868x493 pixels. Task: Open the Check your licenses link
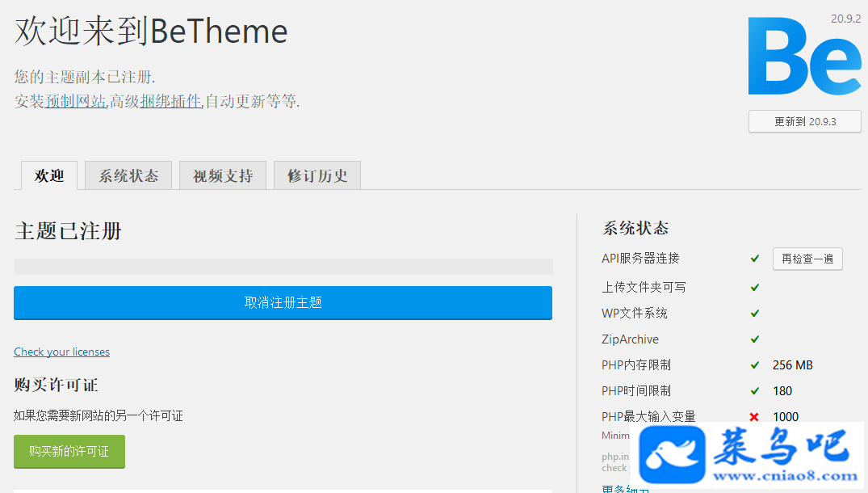[62, 352]
